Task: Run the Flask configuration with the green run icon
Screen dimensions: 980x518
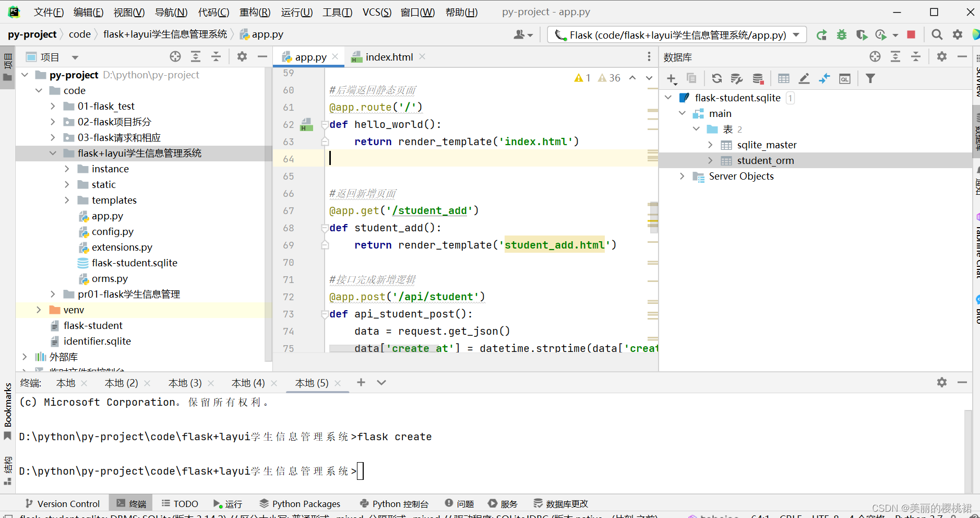Action: click(x=822, y=34)
